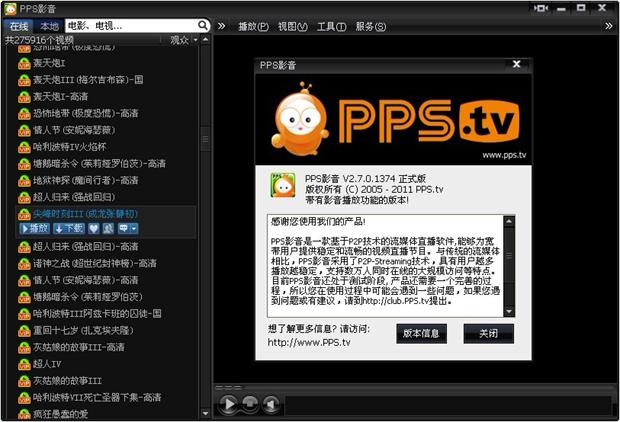Switch to the 本地 tab
Screen dimensions: 620x422
pos(48,25)
